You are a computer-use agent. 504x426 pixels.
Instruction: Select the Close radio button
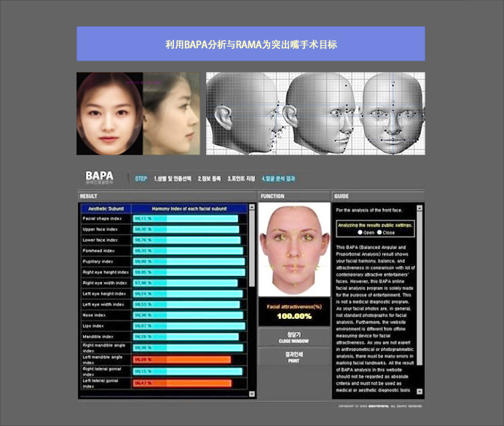pos(379,232)
